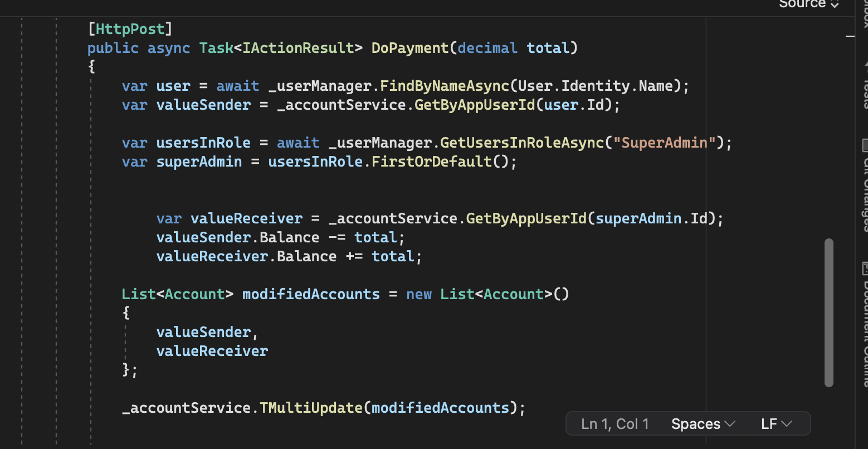Click the TMultiUpdate method call
The image size is (868, 449).
click(x=311, y=408)
